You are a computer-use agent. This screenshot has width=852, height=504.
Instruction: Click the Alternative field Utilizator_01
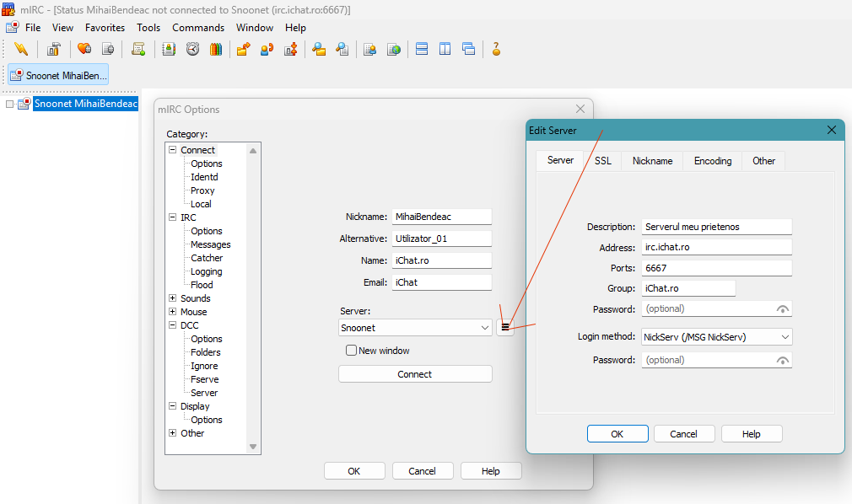click(x=442, y=239)
